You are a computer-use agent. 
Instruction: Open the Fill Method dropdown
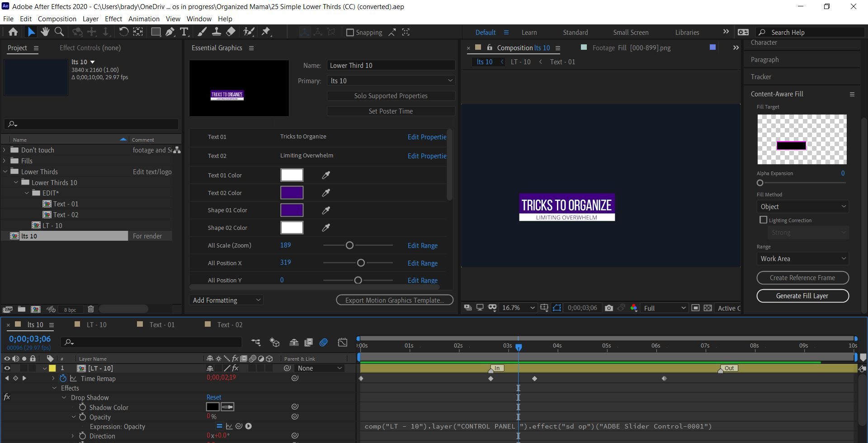802,207
